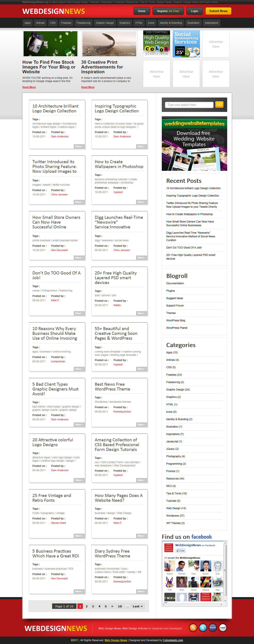Image resolution: width=254 pixels, height=644 pixels.
Task: Click the stock images article thumbnail
Action: coord(50,44)
